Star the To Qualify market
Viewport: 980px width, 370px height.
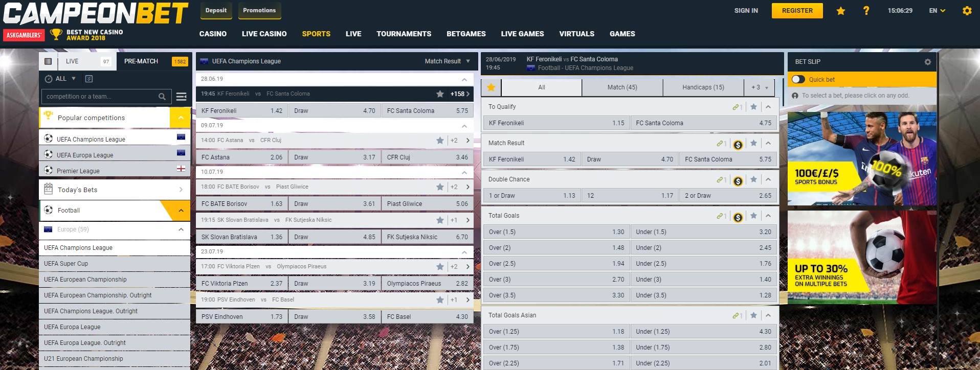[x=753, y=107]
